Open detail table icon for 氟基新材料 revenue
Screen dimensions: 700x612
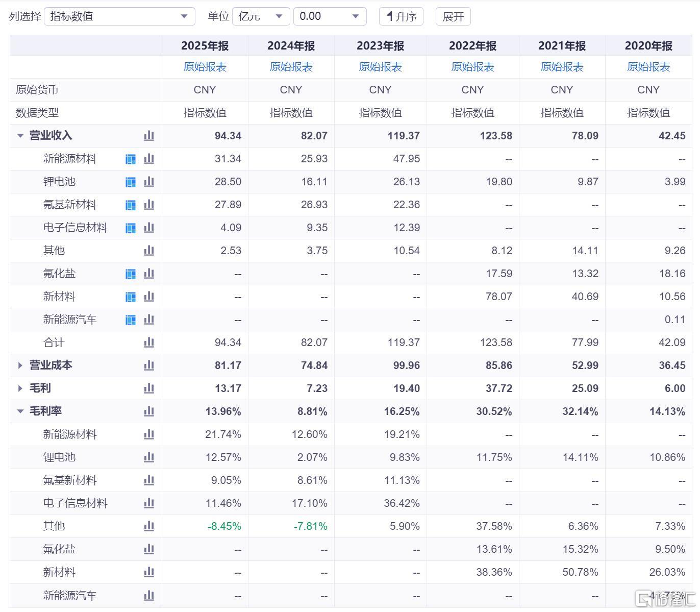tap(131, 205)
